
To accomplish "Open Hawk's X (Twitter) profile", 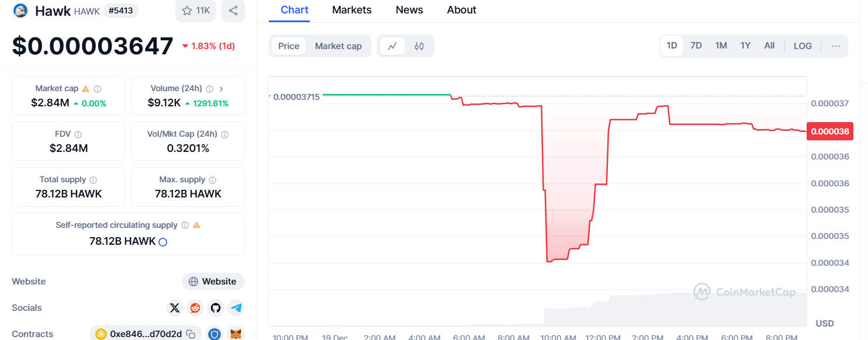I will [x=174, y=308].
